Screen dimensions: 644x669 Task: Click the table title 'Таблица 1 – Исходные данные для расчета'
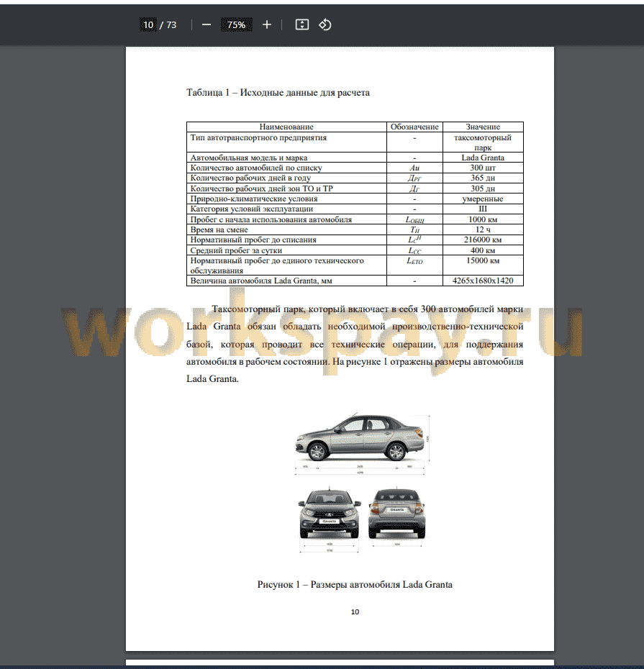pos(278,93)
